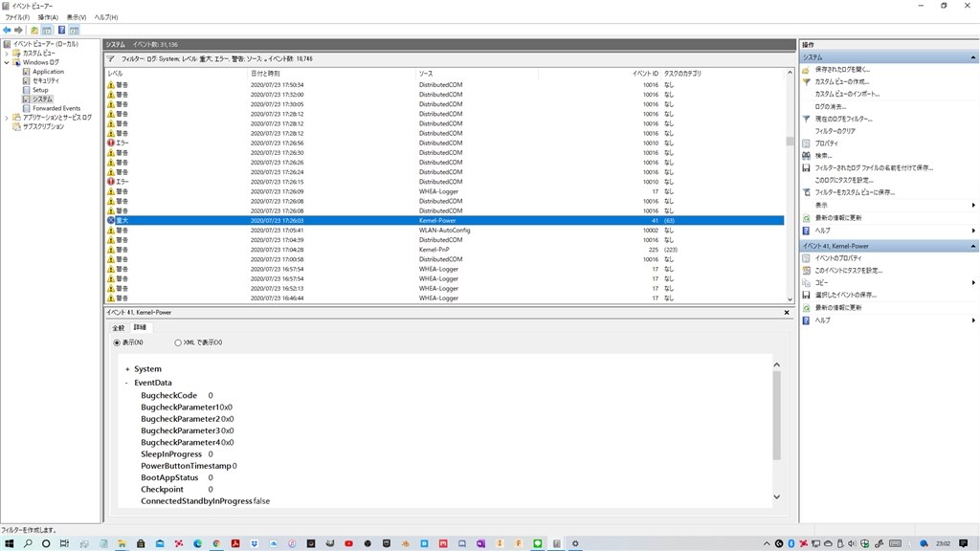Expand the カスタム ビュー tree node
This screenshot has height=551, width=980.
click(7, 54)
